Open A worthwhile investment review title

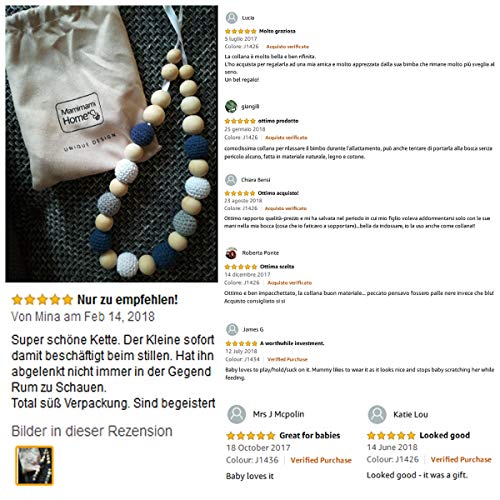(292, 343)
